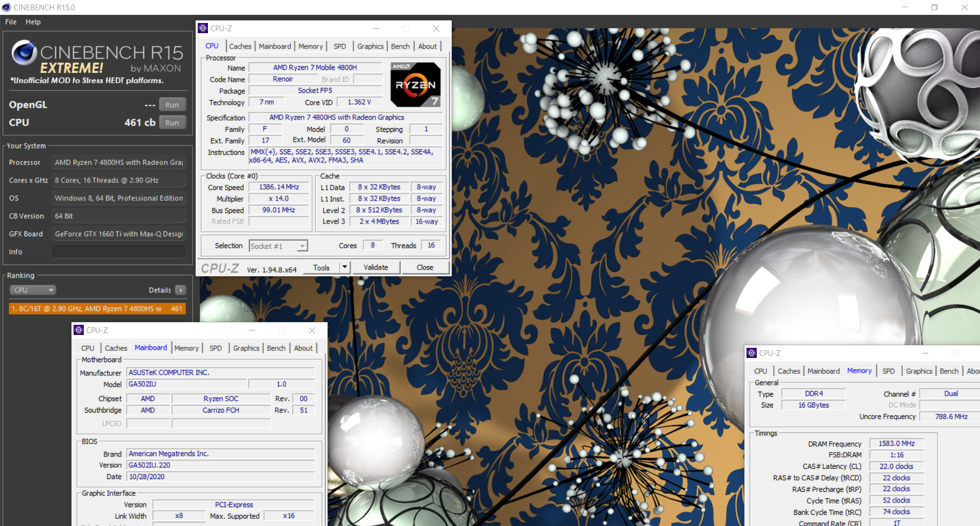Viewport: 980px width, 526px height.
Task: Select Memory tab in Mainboard CPU-Z window
Action: click(x=186, y=348)
